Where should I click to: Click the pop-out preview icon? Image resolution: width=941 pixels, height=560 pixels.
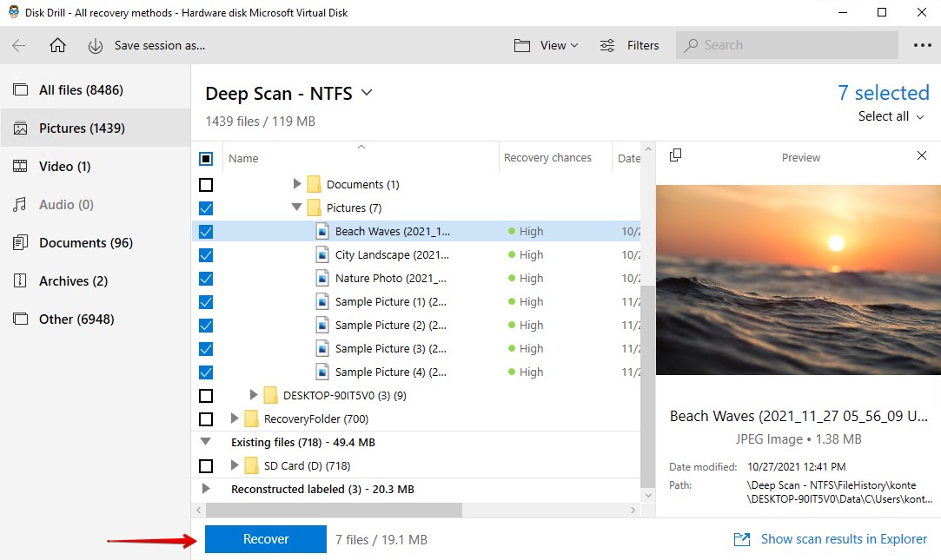pos(675,155)
